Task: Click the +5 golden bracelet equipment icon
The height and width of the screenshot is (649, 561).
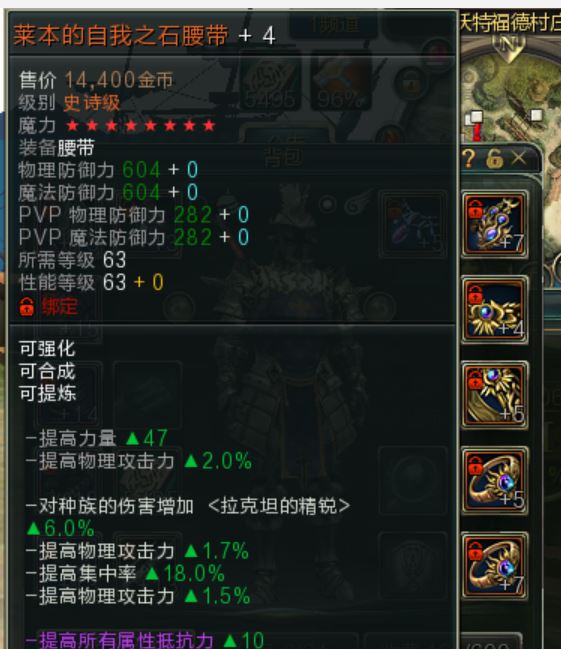Action: click(x=494, y=395)
